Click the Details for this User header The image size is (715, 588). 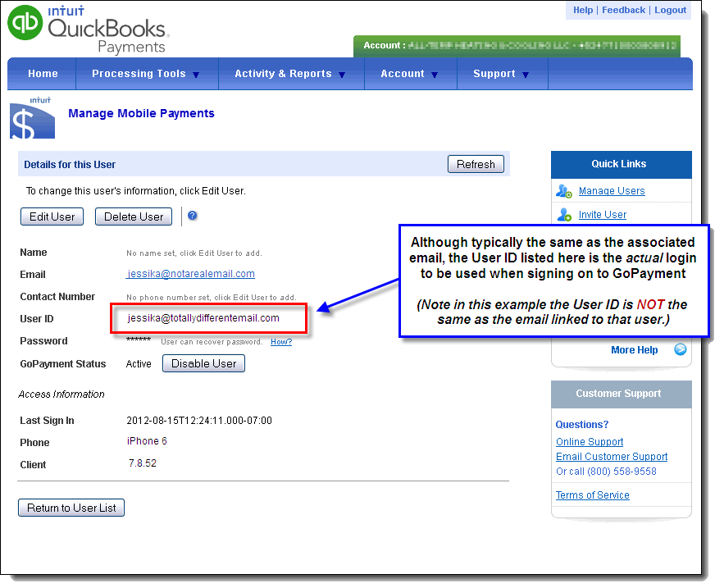pos(70,165)
